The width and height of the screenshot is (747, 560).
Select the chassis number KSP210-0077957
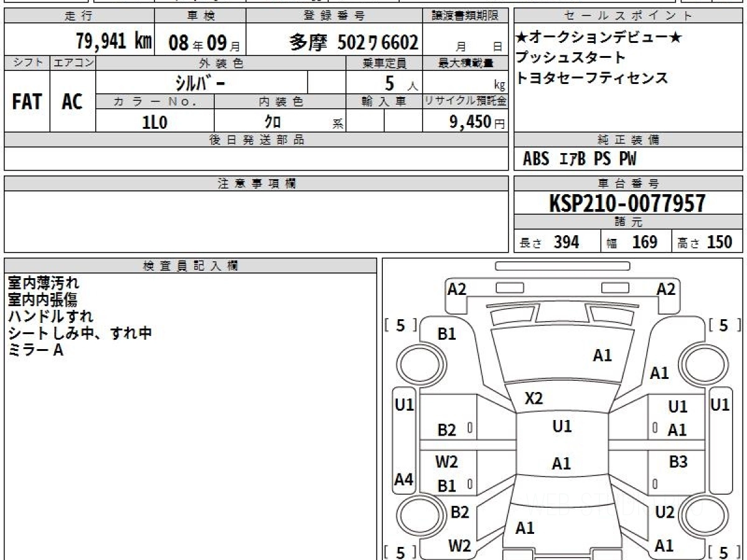[x=627, y=203]
